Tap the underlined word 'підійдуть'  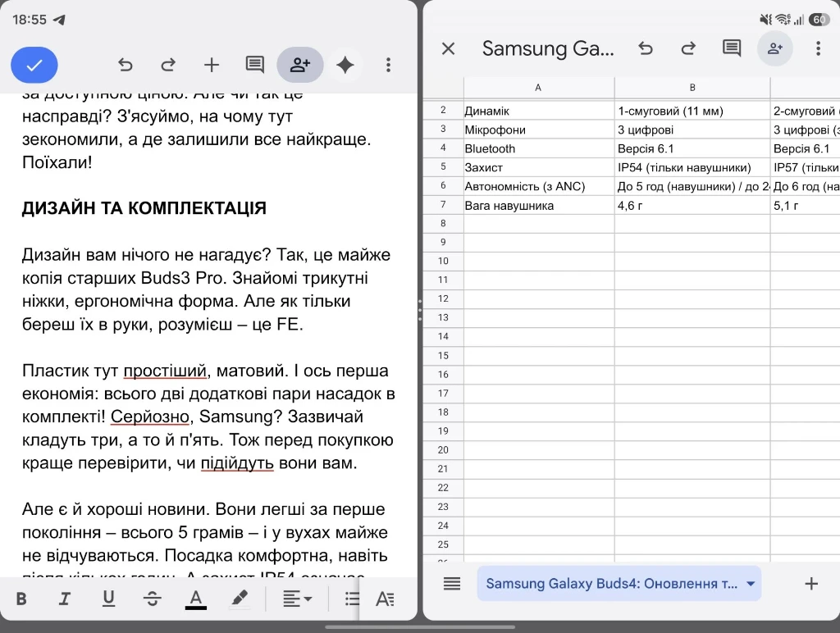pos(237,462)
